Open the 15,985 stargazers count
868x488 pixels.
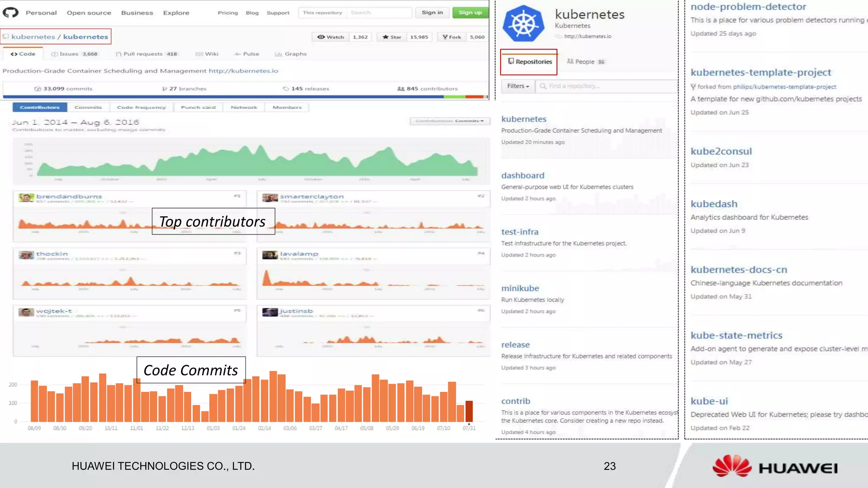419,37
